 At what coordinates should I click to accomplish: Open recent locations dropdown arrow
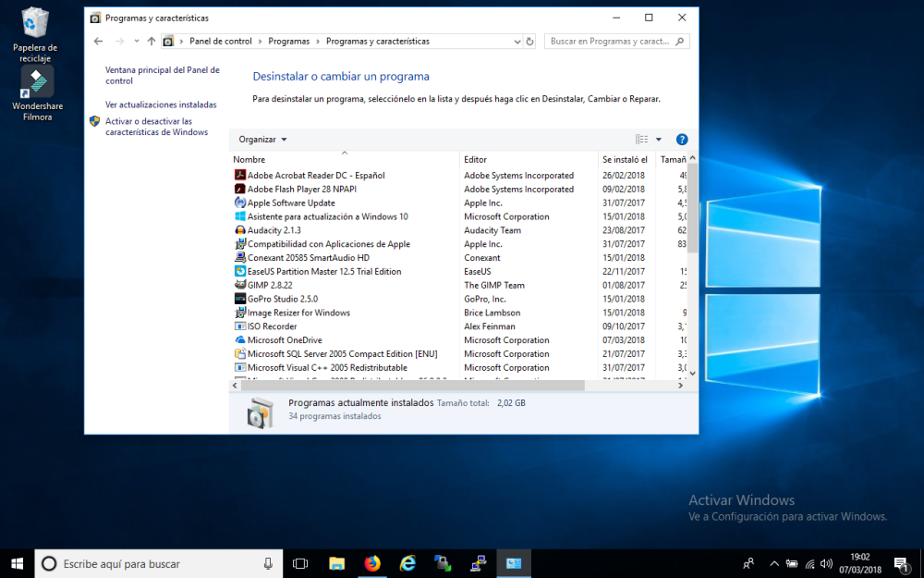tap(136, 42)
